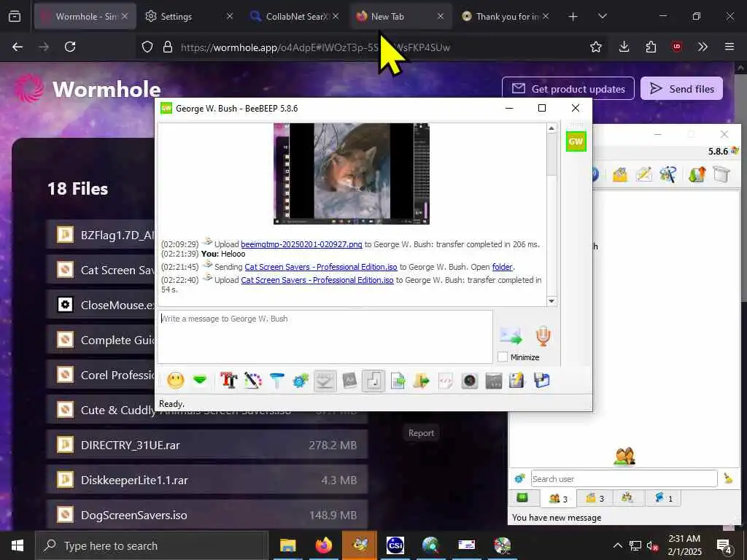Open chat settings blue gear icon
This screenshot has width=747, height=560.
(301, 381)
